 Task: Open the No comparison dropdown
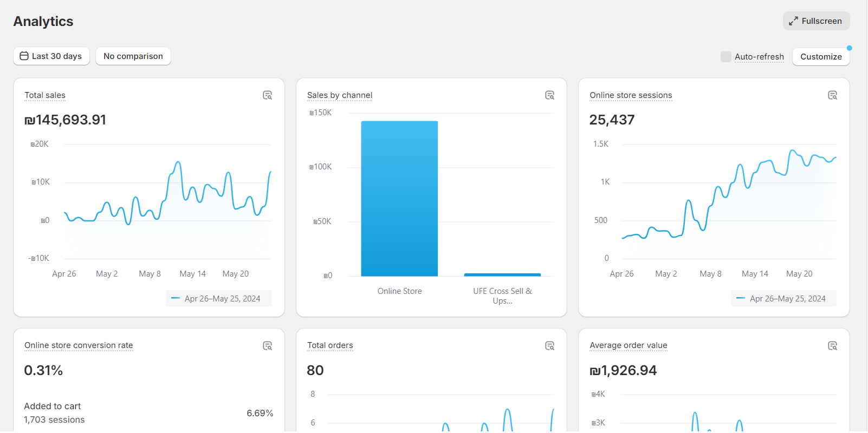pyautogui.click(x=133, y=56)
